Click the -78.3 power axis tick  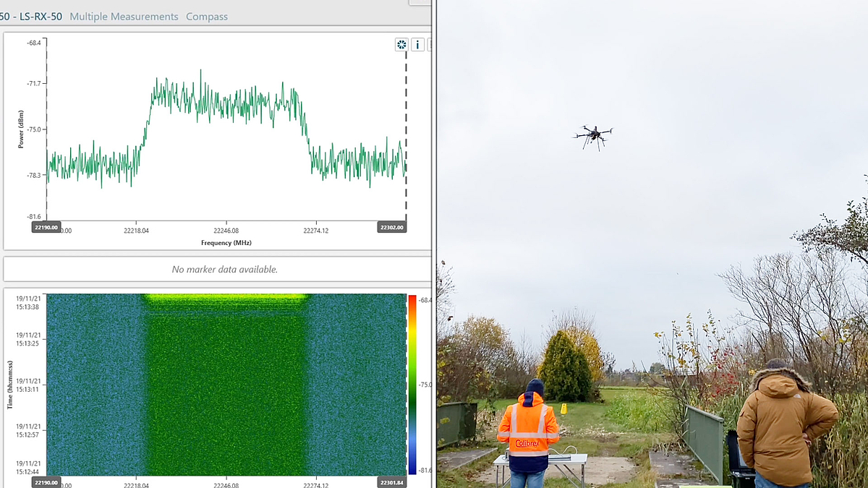click(35, 175)
